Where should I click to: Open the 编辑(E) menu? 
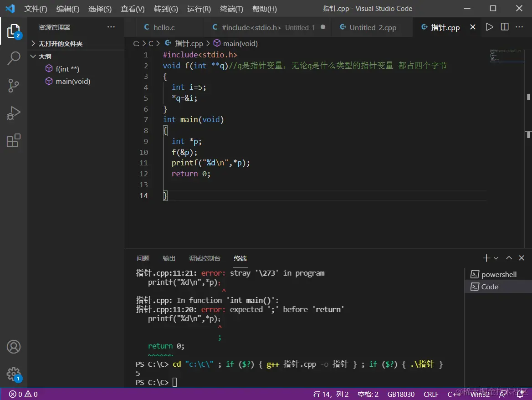tap(67, 9)
